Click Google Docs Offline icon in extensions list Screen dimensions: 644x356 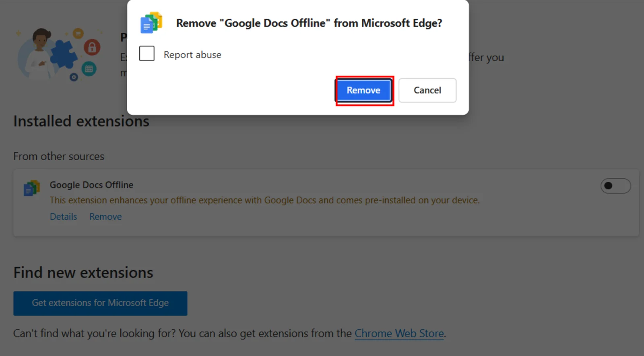(x=32, y=188)
